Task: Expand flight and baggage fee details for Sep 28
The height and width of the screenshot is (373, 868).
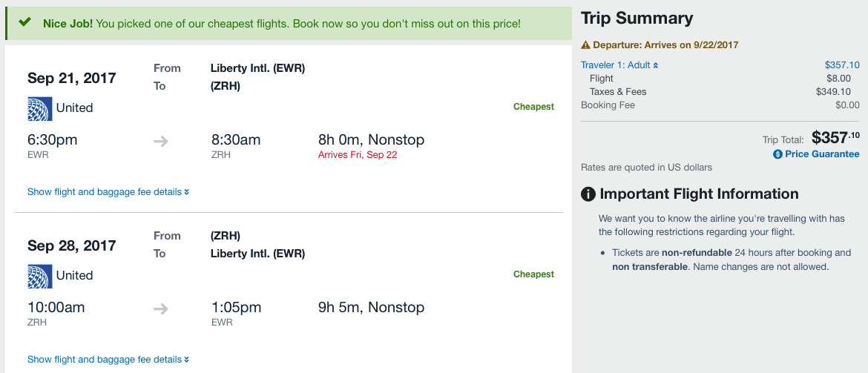Action: pyautogui.click(x=108, y=360)
